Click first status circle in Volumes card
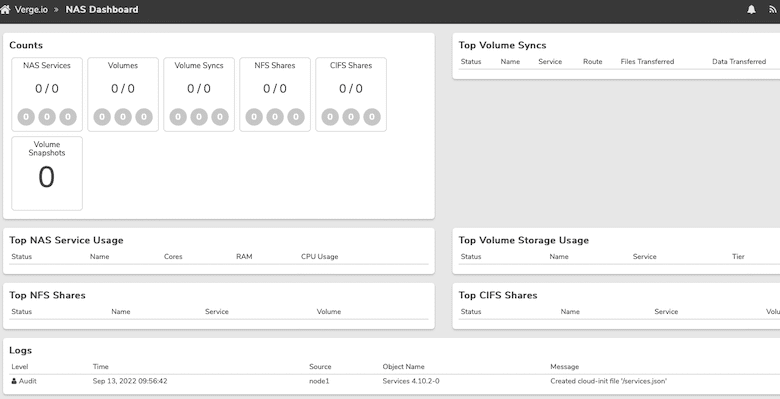 point(102,117)
